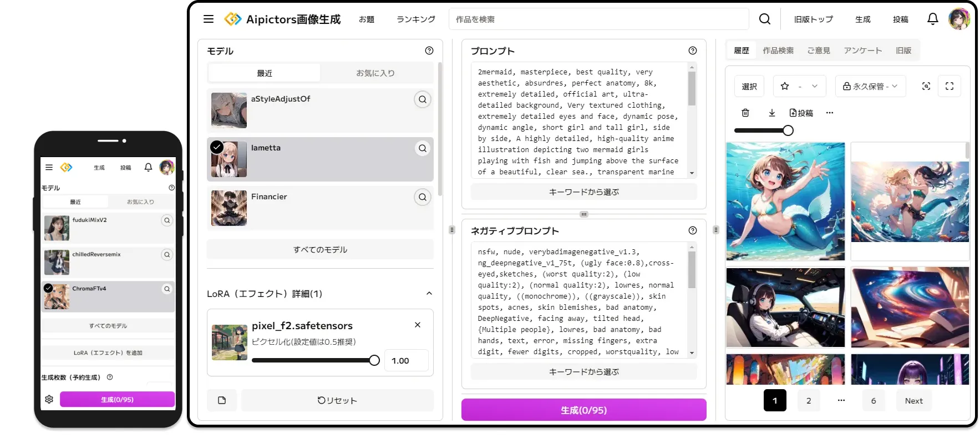Viewport: 980px width, 438px height.
Task: Open the アンケート tab
Action: click(x=863, y=50)
